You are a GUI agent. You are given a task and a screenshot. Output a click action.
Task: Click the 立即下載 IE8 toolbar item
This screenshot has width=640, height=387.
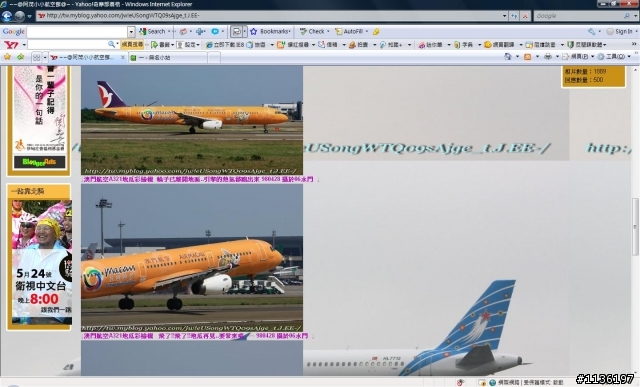pos(224,44)
